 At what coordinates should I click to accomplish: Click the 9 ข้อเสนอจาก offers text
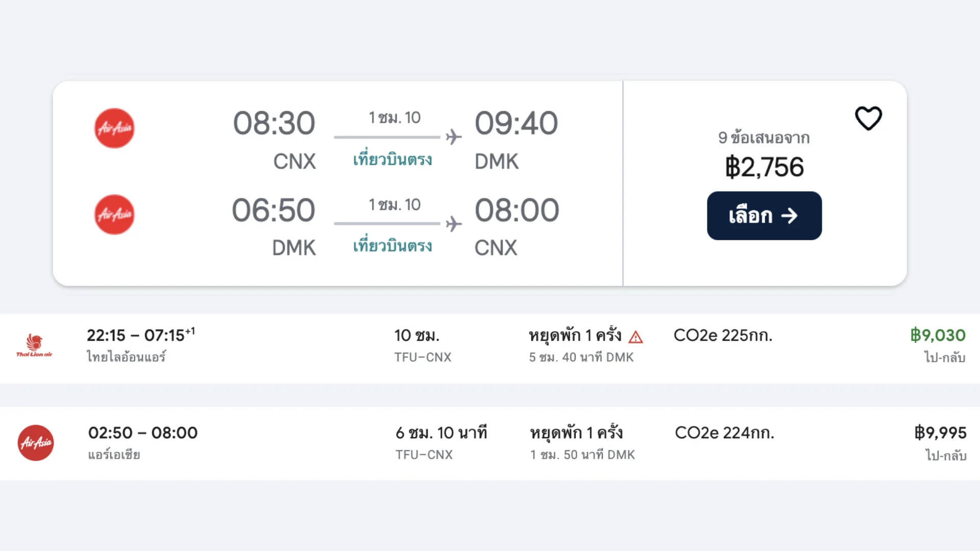coord(764,138)
